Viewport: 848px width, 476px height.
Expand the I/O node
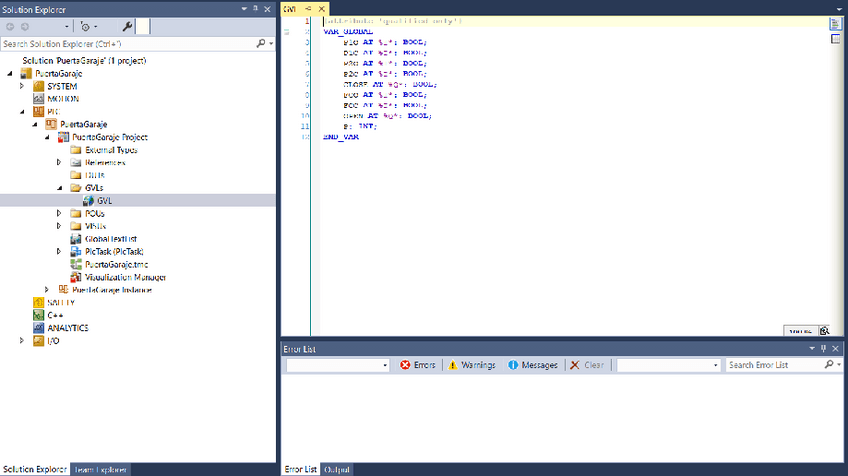23,340
